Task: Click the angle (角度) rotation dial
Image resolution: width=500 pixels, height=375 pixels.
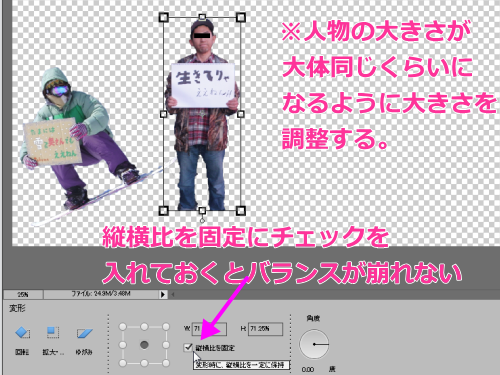Action: pyautogui.click(x=314, y=344)
